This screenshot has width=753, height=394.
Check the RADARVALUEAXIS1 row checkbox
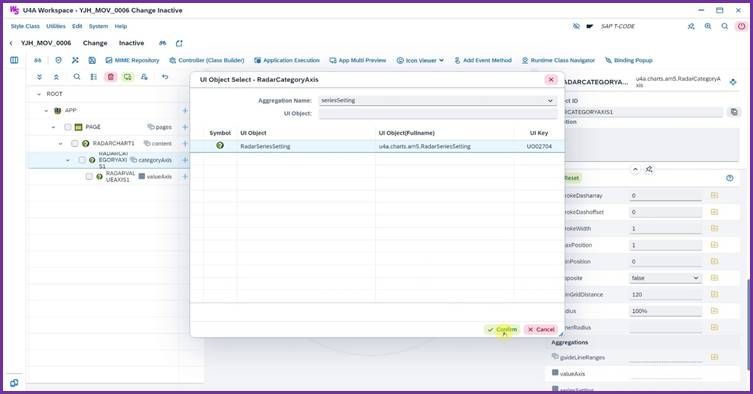(89, 177)
